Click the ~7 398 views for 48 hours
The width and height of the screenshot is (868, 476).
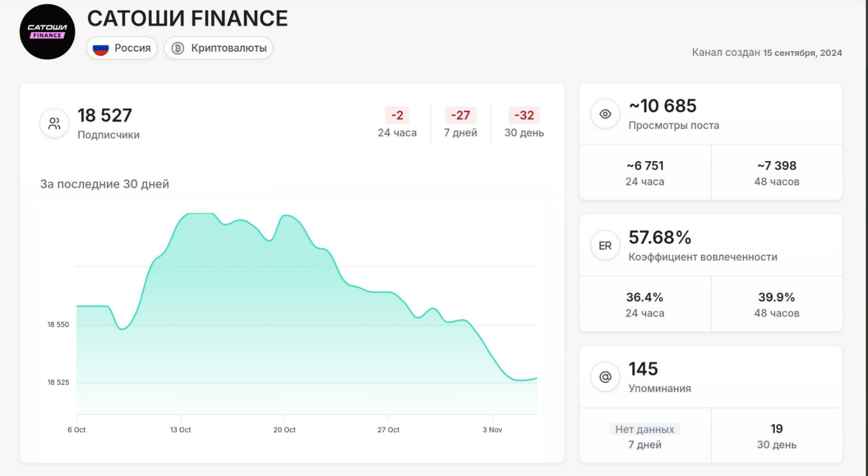(x=776, y=166)
